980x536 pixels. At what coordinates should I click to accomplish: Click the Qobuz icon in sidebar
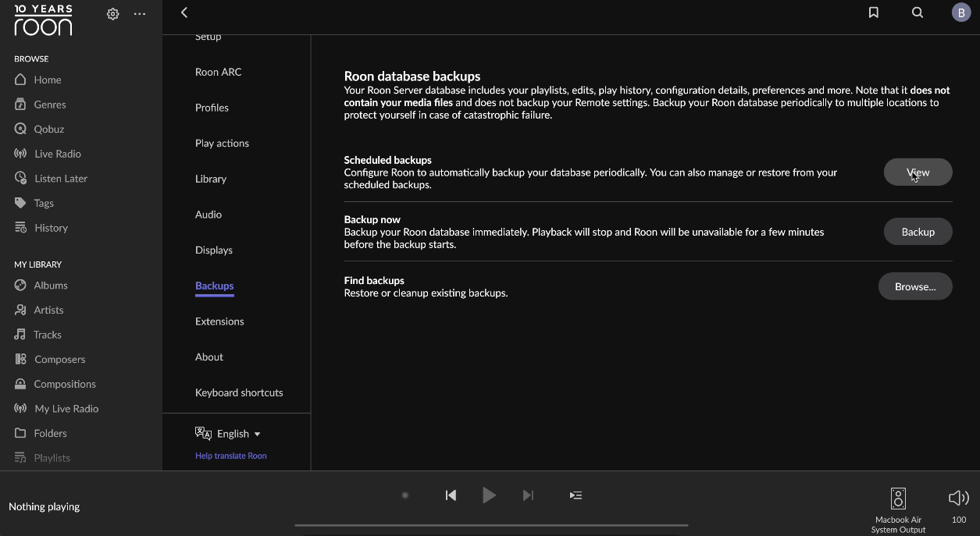pos(20,129)
